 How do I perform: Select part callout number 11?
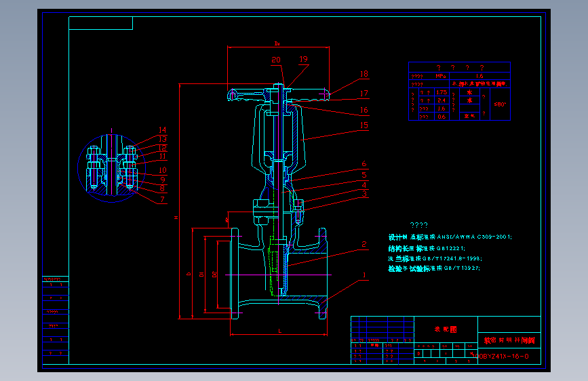(162, 157)
